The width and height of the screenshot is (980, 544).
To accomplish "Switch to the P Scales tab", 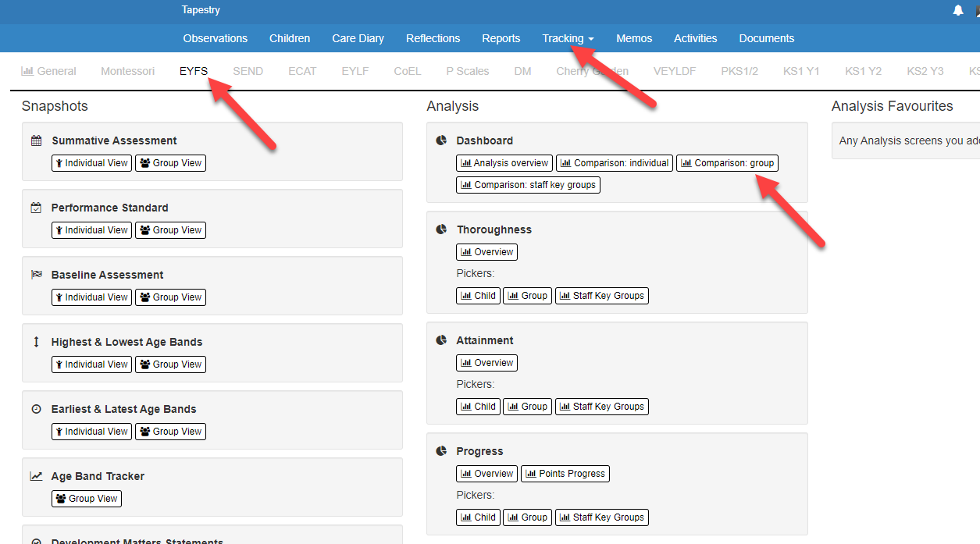I will click(468, 71).
